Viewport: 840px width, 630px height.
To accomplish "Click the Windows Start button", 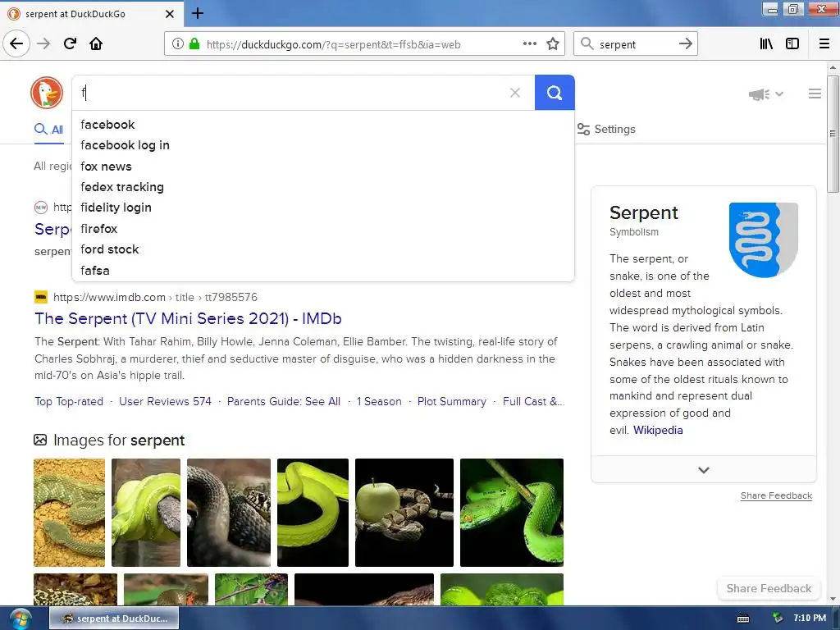I will point(20,619).
